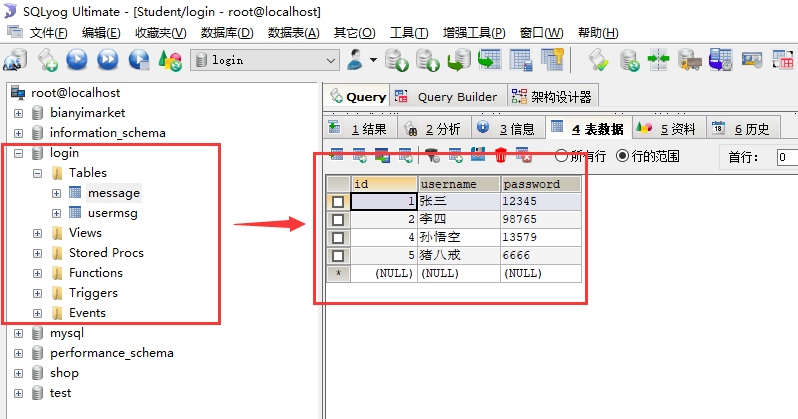Expand the information_schema database node
The width and height of the screenshot is (798, 419).
coord(18,133)
